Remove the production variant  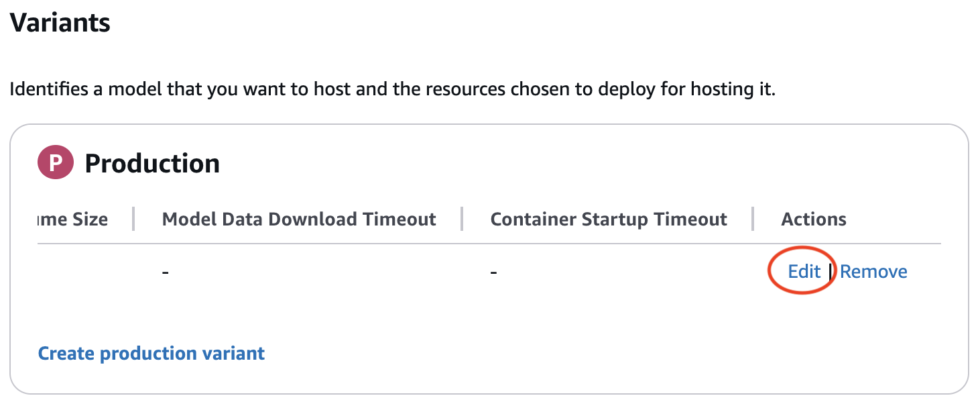pos(873,271)
